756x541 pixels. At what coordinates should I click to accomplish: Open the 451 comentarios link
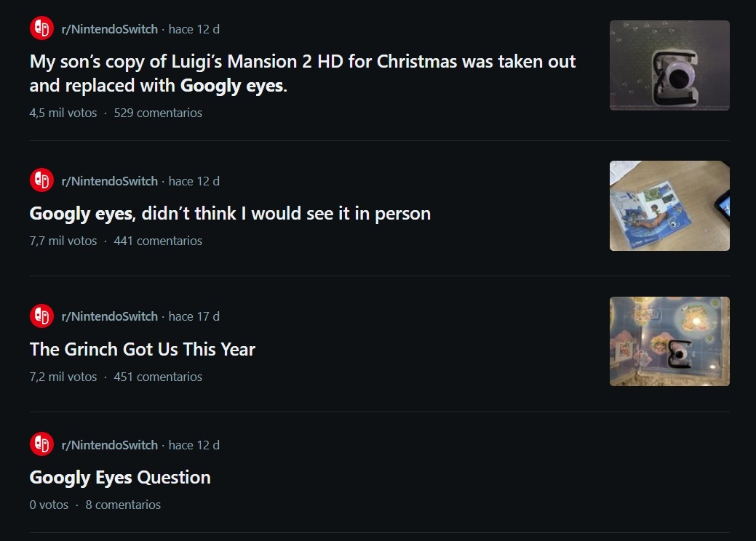pos(158,377)
